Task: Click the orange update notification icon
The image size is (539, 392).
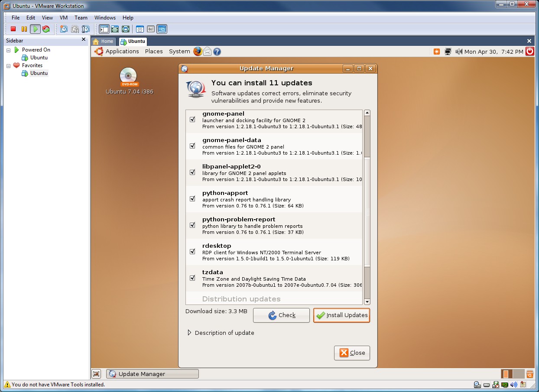Action: coord(437,52)
